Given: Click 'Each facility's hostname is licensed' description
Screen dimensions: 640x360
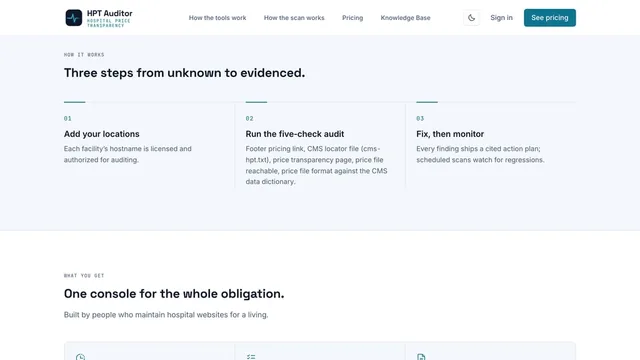Looking at the screenshot, I should tap(127, 154).
